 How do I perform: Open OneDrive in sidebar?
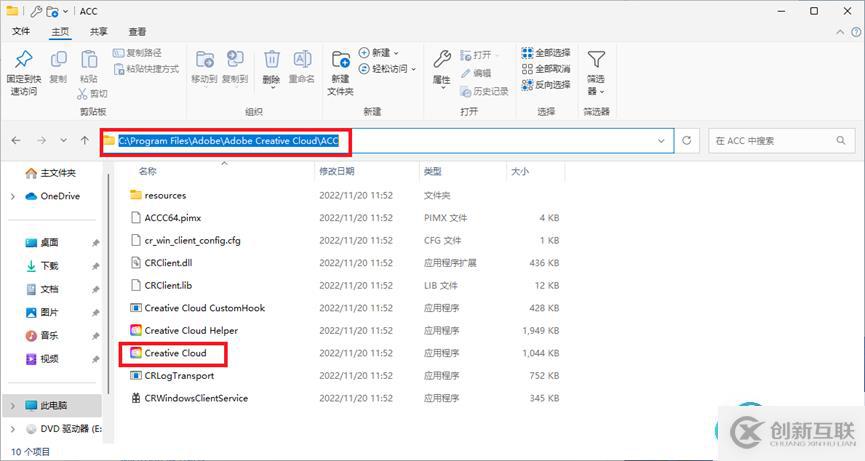53,196
